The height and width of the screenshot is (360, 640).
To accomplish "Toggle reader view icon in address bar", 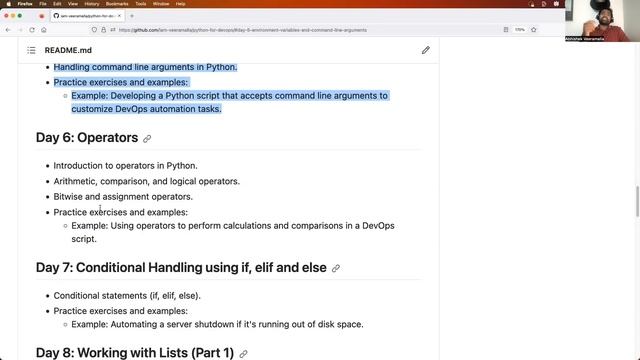I will click(506, 30).
